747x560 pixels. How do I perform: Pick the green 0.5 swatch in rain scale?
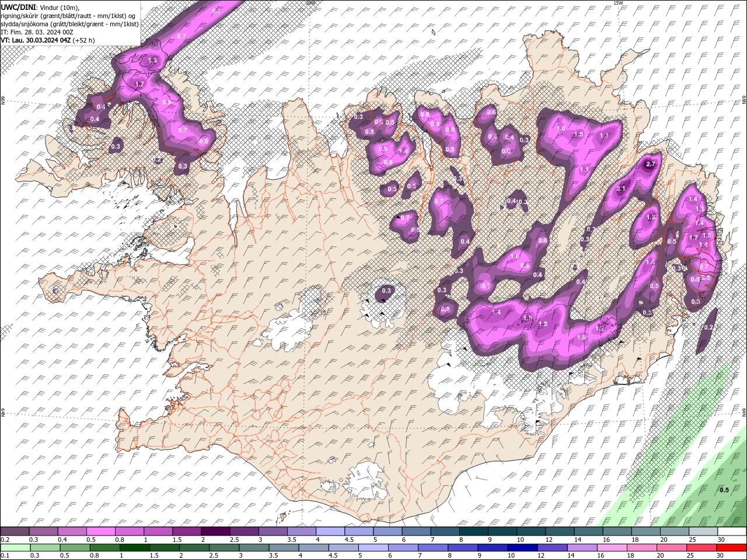(75, 548)
